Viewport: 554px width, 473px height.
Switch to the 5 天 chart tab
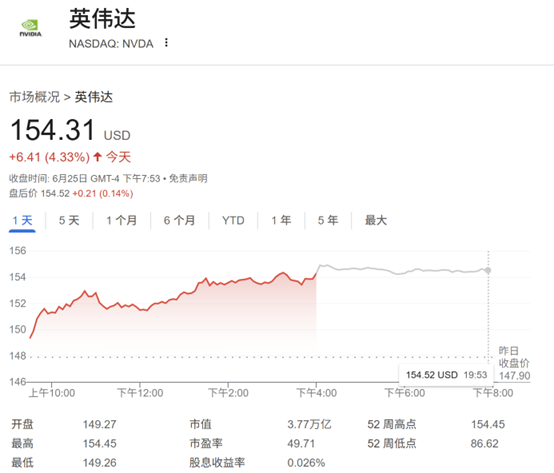pos(69,221)
